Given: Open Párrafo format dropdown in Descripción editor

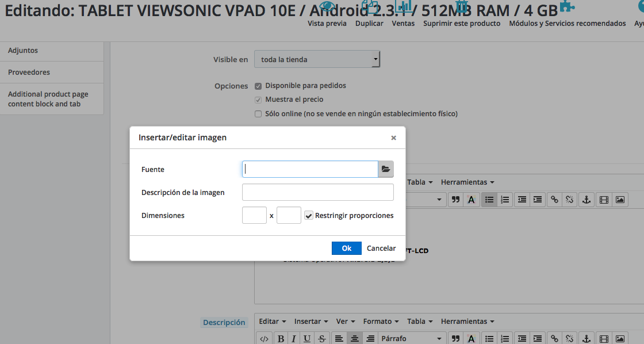Looking at the screenshot, I should [412, 339].
